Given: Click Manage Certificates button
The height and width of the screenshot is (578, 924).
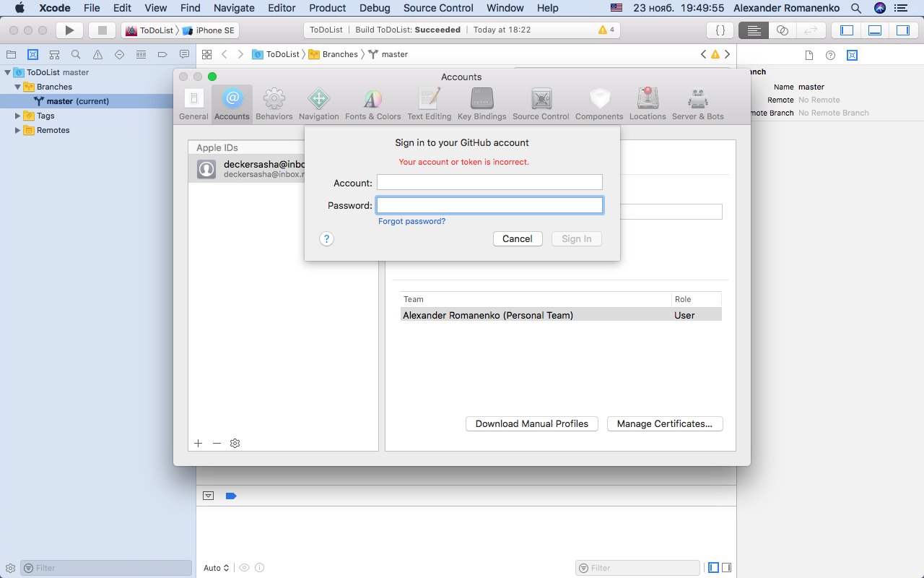Looking at the screenshot, I should (665, 424).
